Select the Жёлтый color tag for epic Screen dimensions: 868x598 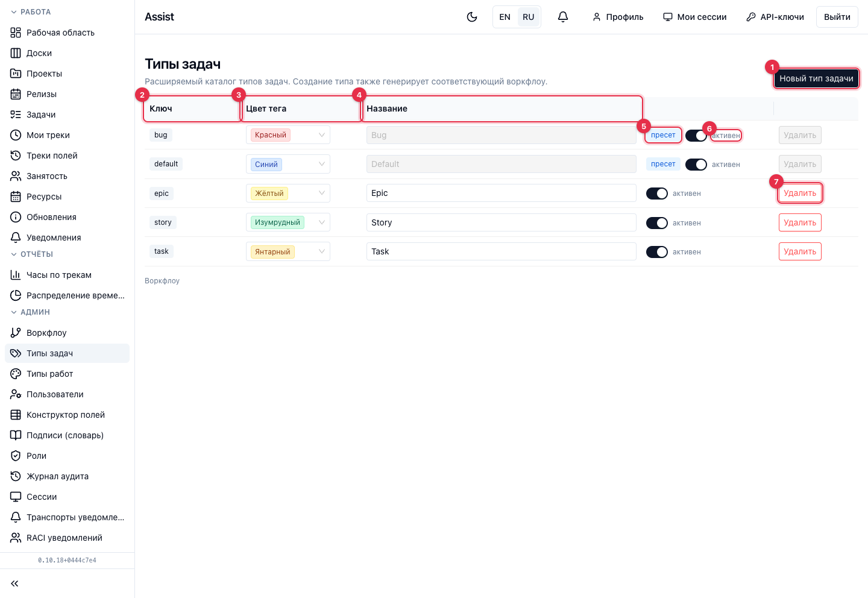point(288,193)
